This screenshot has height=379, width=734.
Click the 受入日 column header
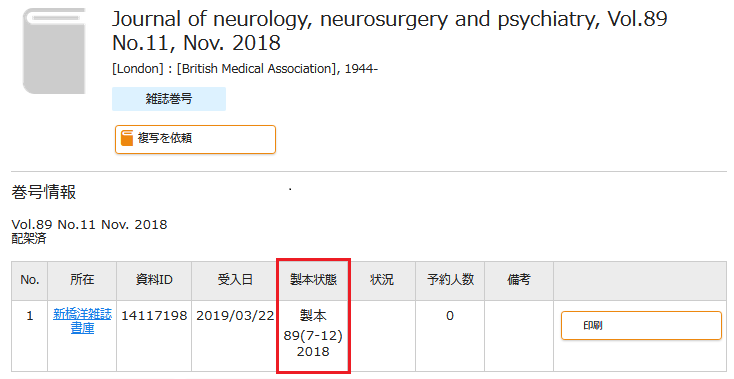pos(235,280)
